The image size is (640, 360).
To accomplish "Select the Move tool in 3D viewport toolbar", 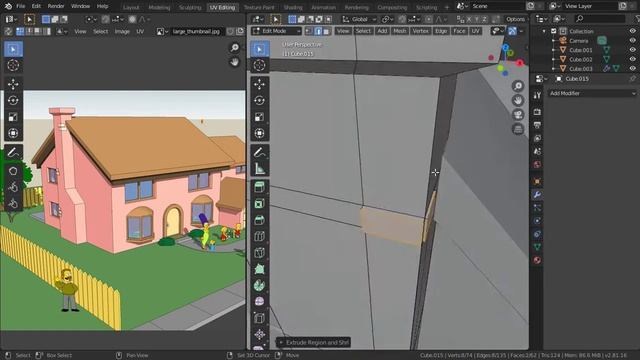I will click(x=259, y=84).
